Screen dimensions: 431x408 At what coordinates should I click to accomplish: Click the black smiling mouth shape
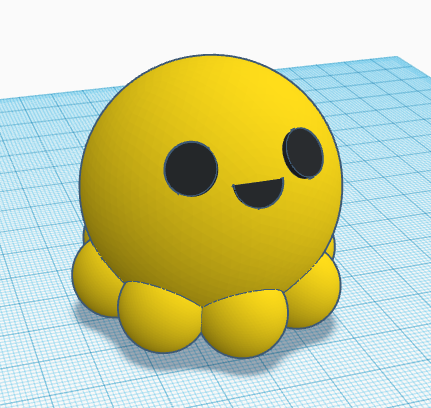coord(260,192)
